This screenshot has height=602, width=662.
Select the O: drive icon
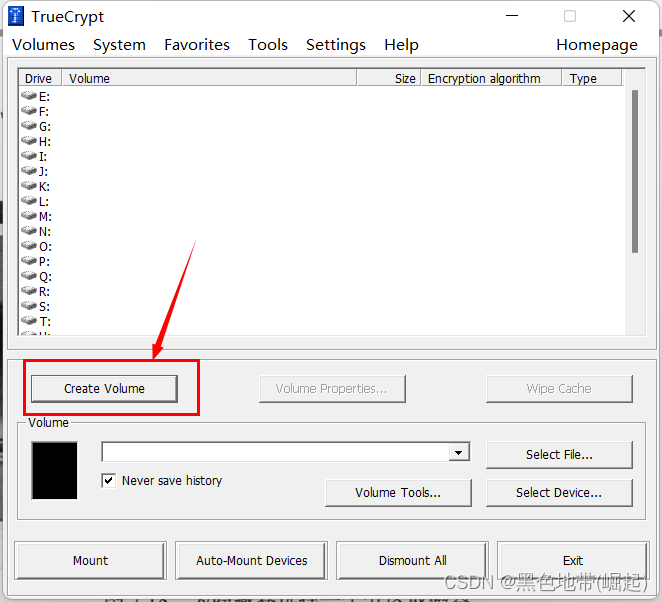(29, 246)
